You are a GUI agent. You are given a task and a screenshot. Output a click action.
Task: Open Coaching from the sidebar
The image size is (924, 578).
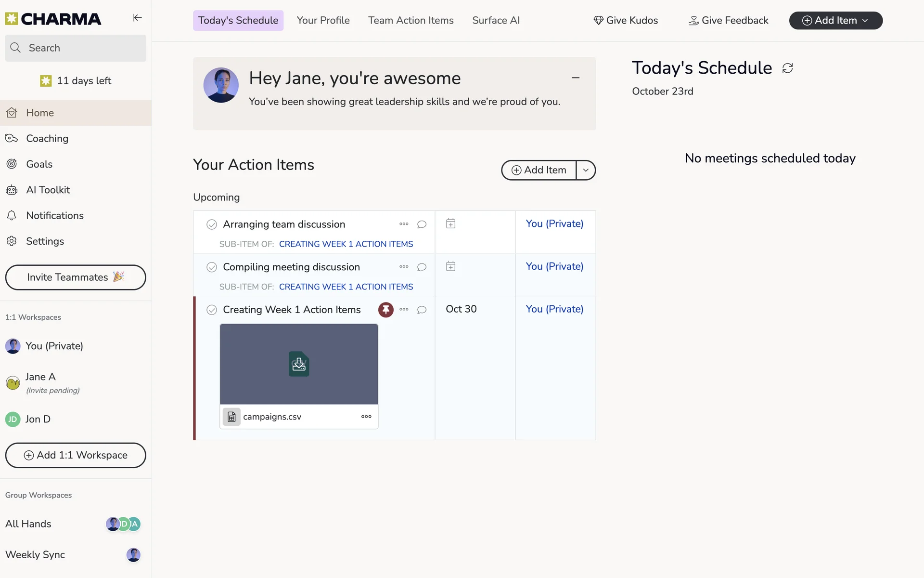[x=47, y=139]
